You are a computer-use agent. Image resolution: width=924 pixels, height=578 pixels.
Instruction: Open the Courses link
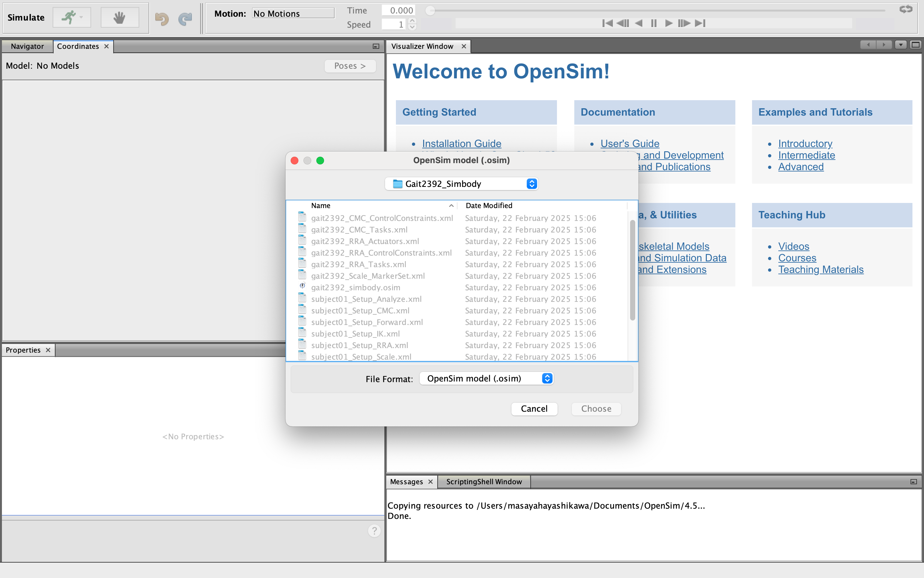(797, 258)
